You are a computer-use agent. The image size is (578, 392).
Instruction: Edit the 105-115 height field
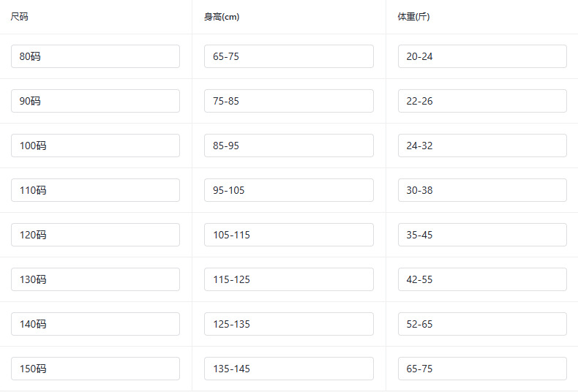click(x=288, y=235)
